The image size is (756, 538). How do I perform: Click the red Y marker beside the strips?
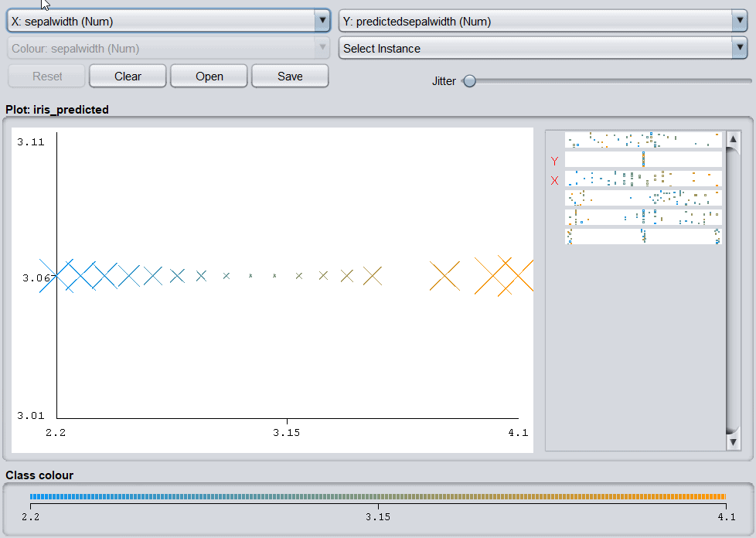pos(554,161)
